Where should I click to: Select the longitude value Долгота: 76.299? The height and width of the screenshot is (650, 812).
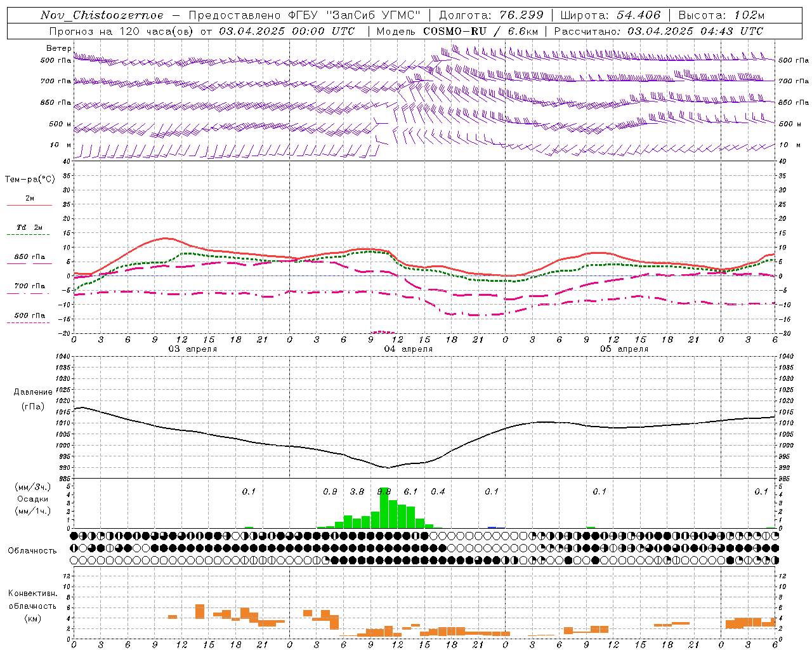point(490,15)
